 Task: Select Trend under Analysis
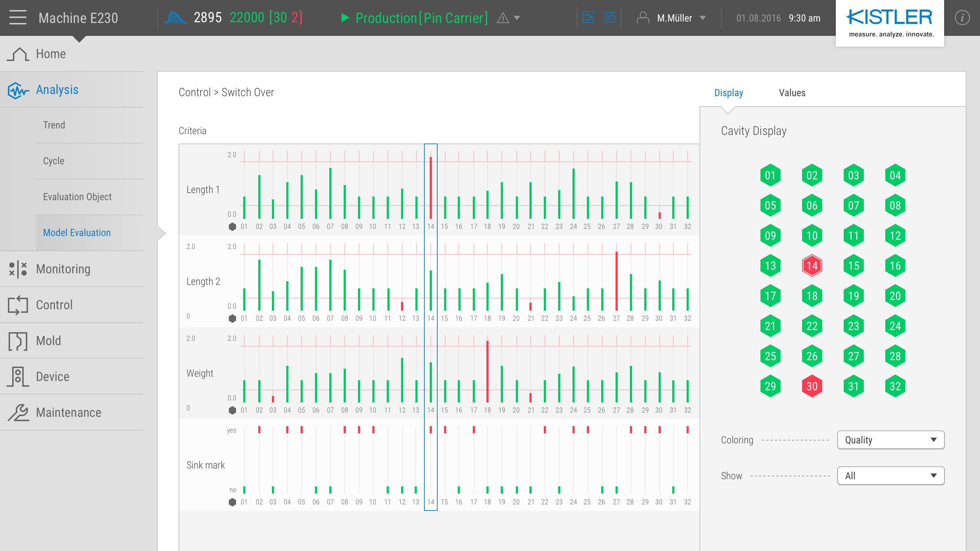pos(54,125)
